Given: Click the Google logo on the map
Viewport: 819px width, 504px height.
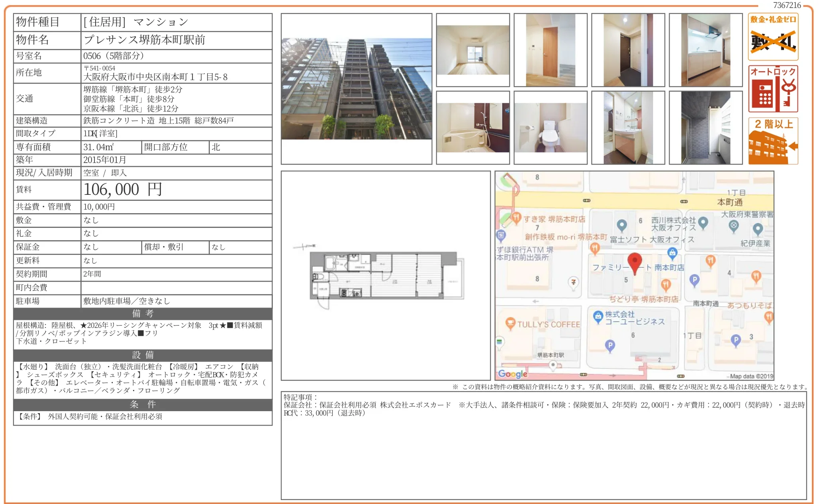Looking at the screenshot, I should coord(512,374).
